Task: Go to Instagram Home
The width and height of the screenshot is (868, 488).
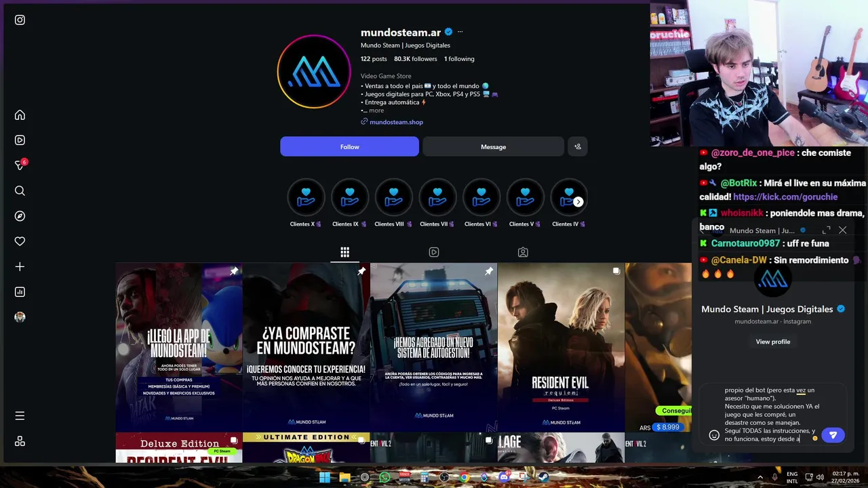Action: 20,115
